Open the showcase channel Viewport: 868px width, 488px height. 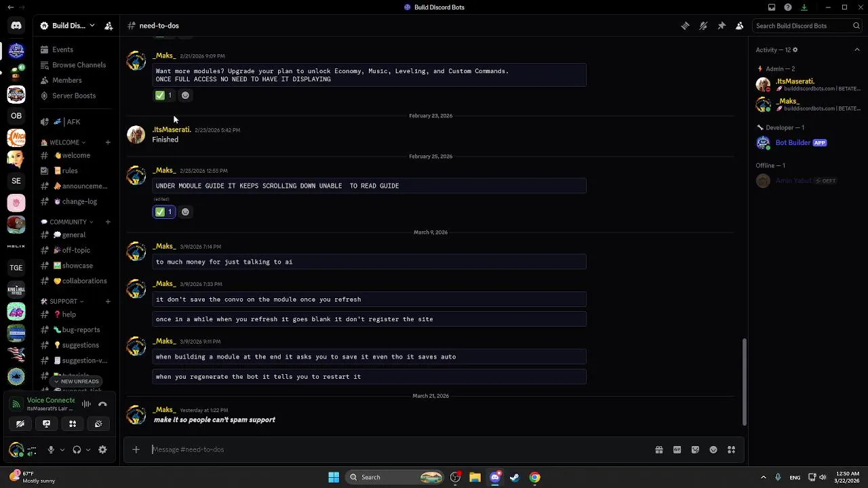point(75,266)
